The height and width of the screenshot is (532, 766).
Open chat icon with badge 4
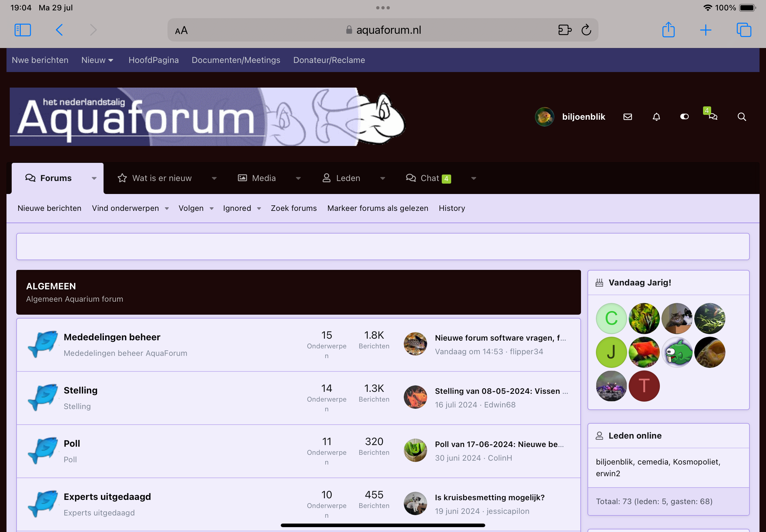713,116
